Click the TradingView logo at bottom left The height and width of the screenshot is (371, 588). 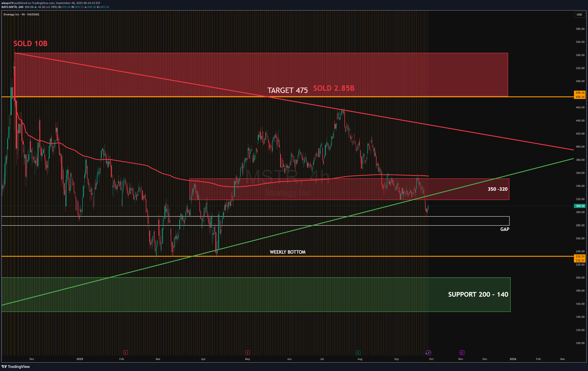point(16,366)
